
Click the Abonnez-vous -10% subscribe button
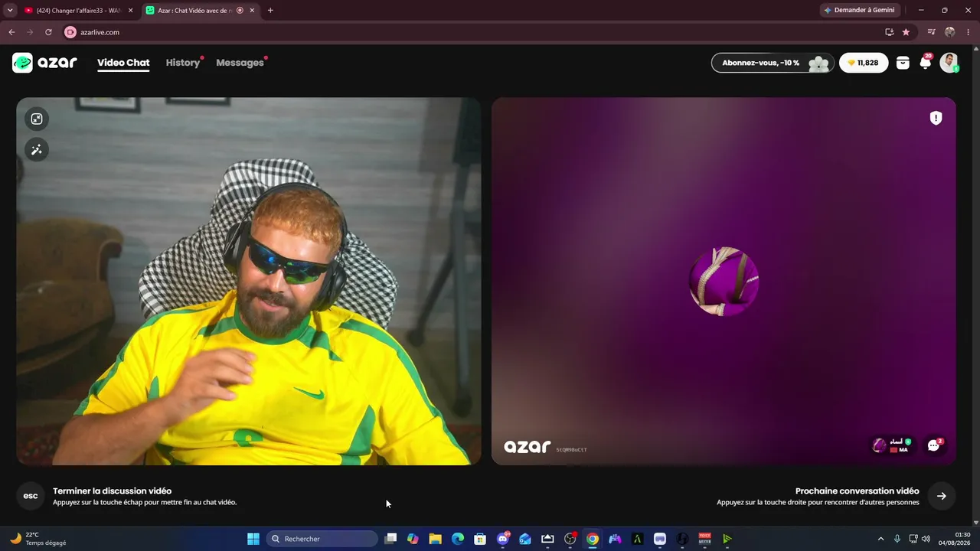[x=772, y=63]
